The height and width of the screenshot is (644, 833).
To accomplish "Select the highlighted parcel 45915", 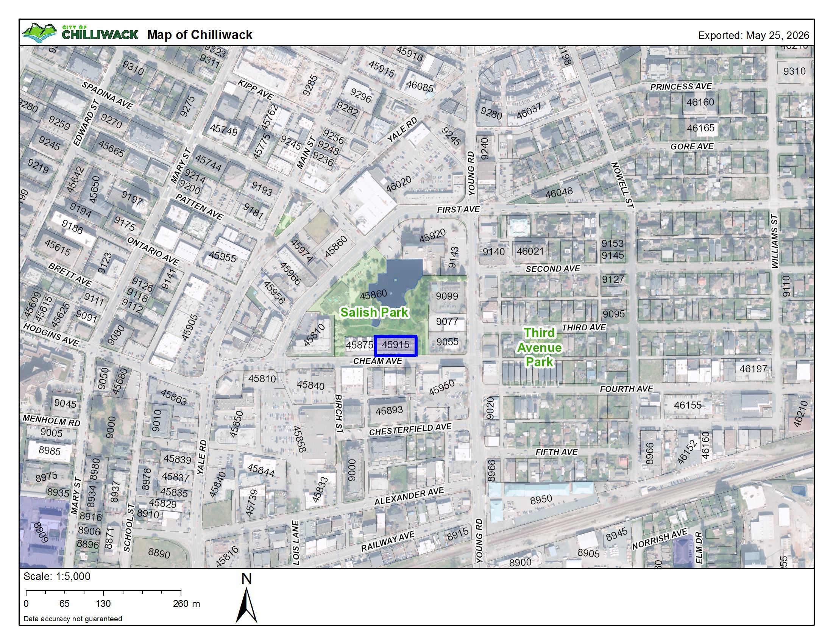I will click(396, 345).
